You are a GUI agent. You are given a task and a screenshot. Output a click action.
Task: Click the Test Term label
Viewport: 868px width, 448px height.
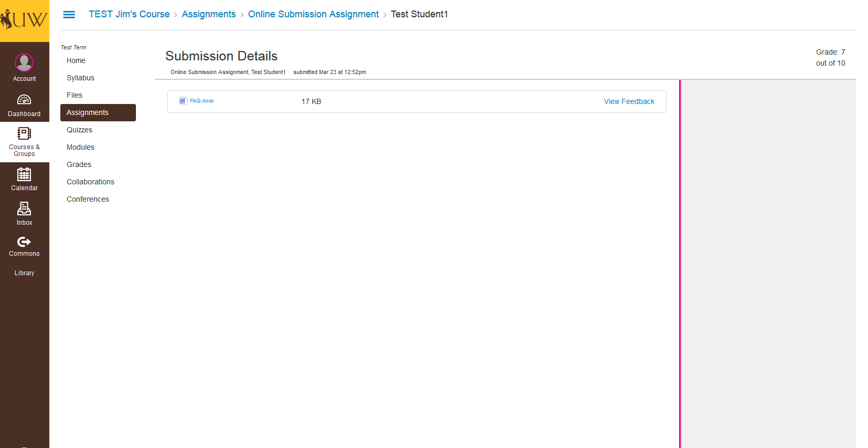click(x=73, y=47)
